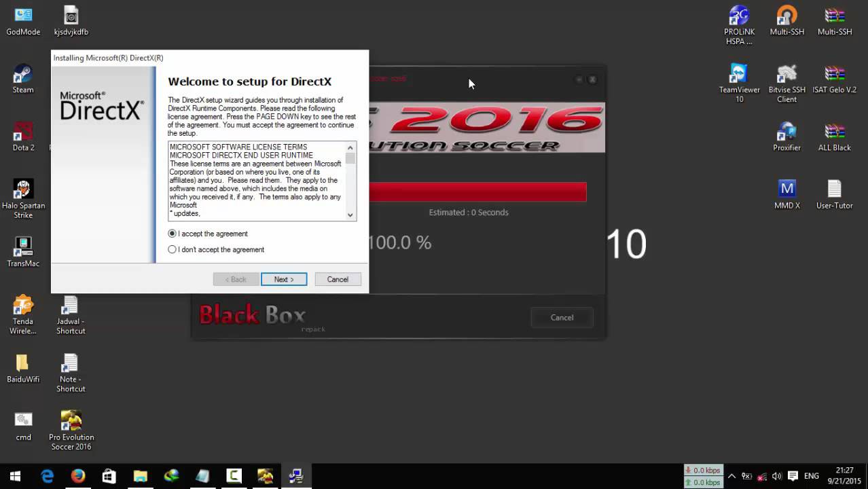The image size is (868, 489).
Task: Select I accept the agreement option
Action: click(x=208, y=234)
